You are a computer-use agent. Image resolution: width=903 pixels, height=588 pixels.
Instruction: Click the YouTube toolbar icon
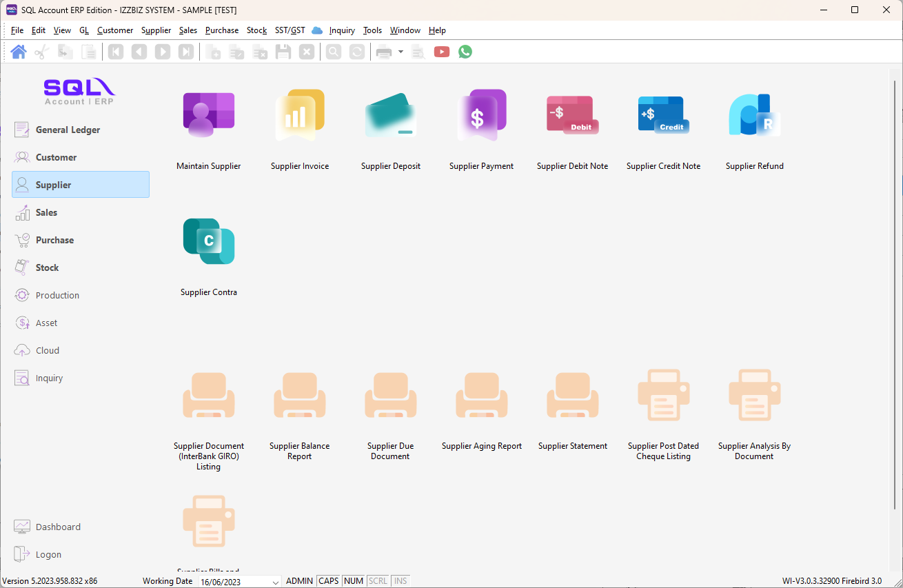tap(442, 52)
